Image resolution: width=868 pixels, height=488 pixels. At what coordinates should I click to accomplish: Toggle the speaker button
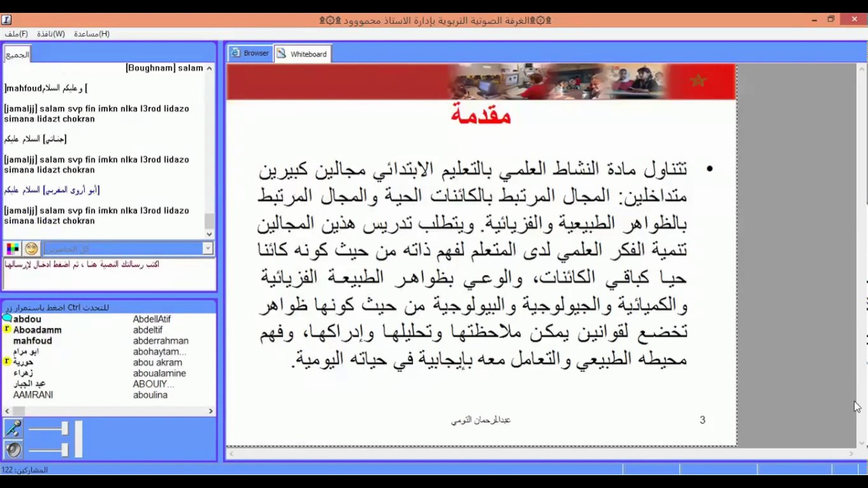(12, 449)
